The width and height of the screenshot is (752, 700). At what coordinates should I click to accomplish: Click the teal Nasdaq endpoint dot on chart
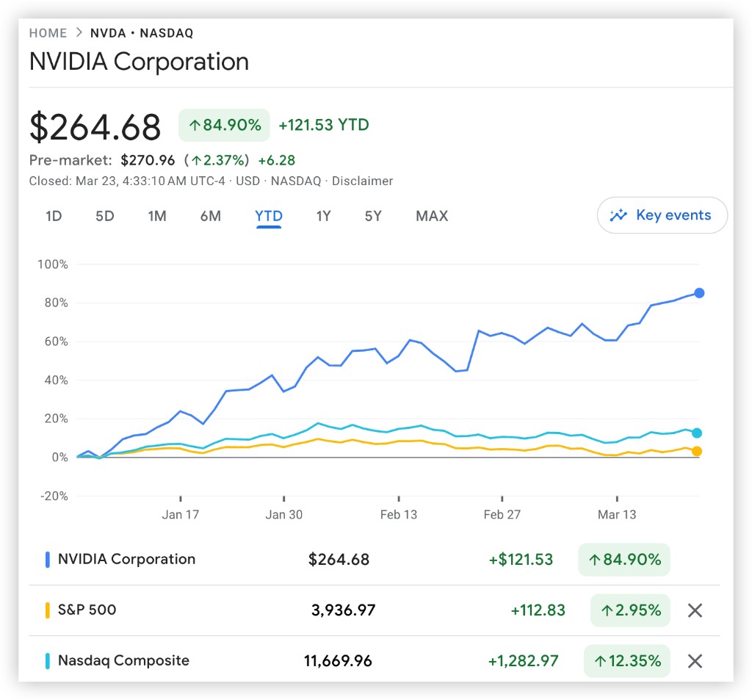pos(697,433)
